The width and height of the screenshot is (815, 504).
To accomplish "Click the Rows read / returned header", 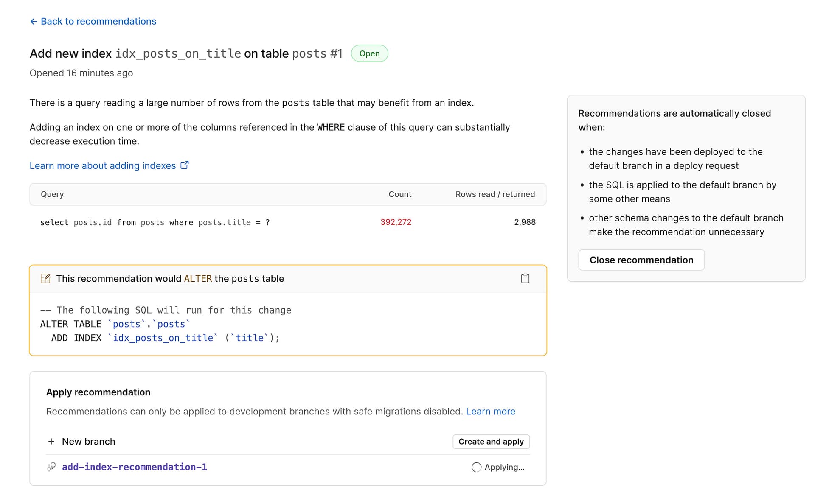I will [x=495, y=194].
